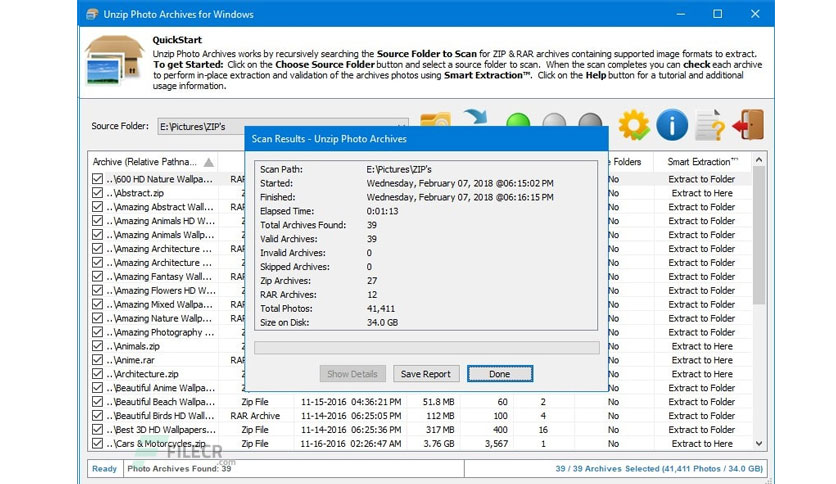
Task: Click the date '11-15-2016 04:36:21 PM'
Action: click(x=351, y=401)
